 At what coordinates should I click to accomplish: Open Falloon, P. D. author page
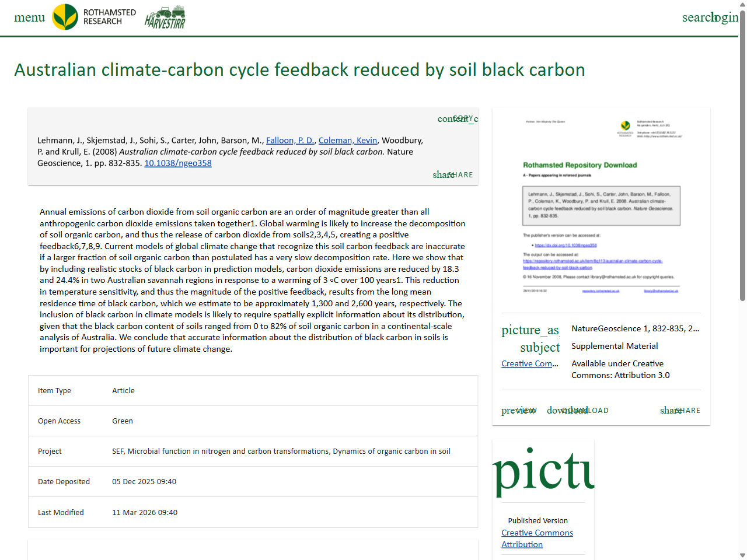pyautogui.click(x=290, y=140)
